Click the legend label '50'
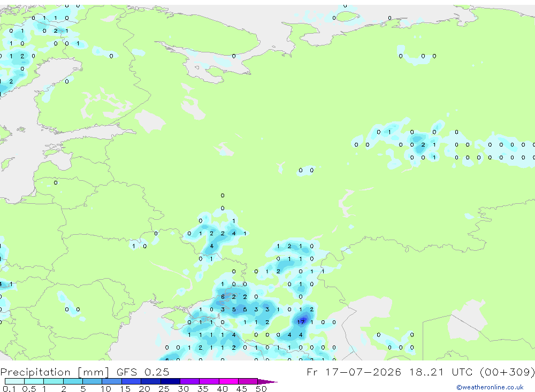Screen dimensions: 535x392 pyautogui.click(x=261, y=389)
